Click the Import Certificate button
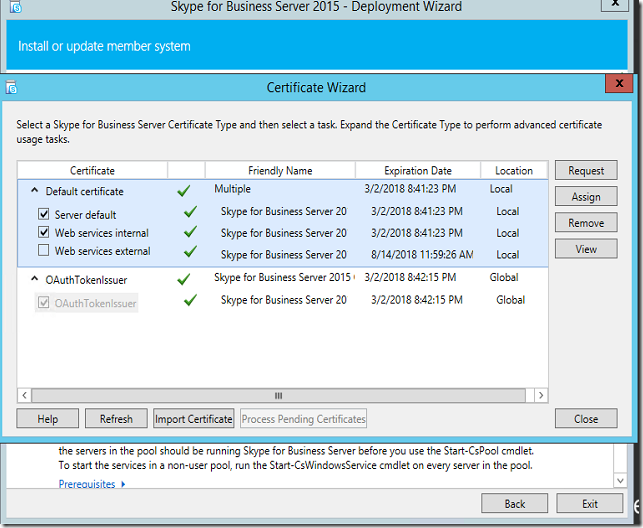The width and height of the screenshot is (643, 528). pyautogui.click(x=194, y=419)
